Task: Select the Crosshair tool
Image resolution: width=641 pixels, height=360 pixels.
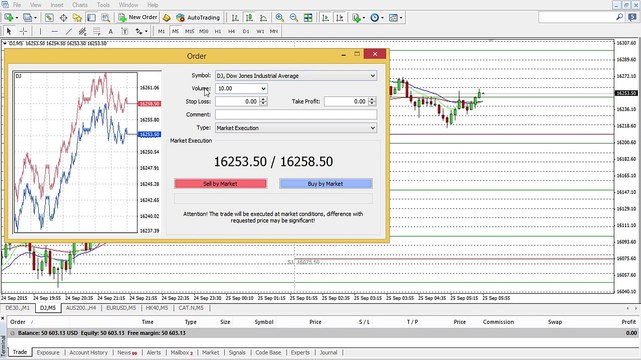Action: 23,31
